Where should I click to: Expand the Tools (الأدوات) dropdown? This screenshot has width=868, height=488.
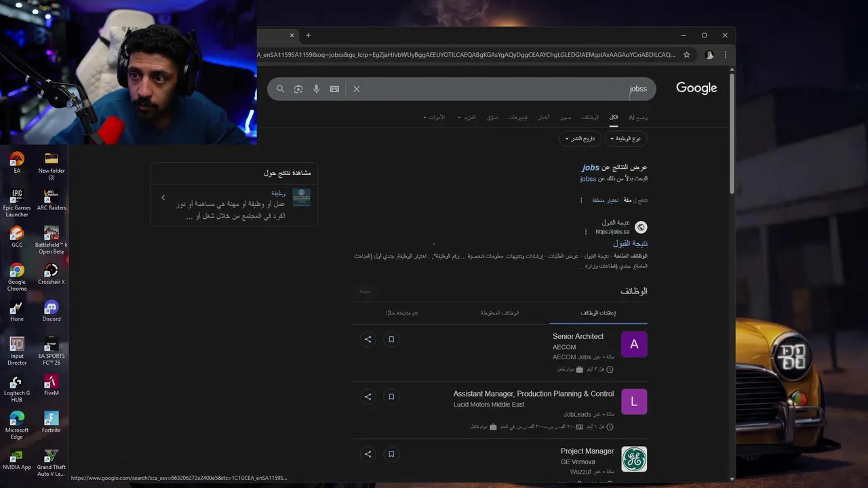[x=435, y=117]
